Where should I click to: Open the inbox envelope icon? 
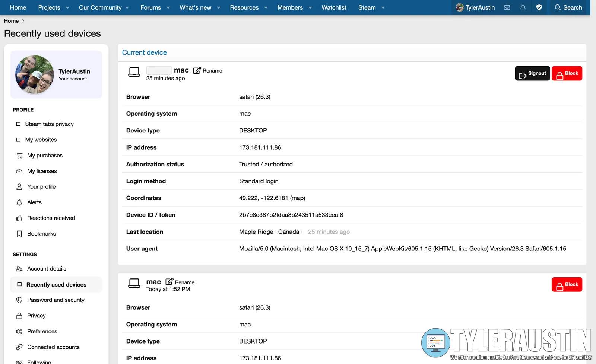point(507,7)
